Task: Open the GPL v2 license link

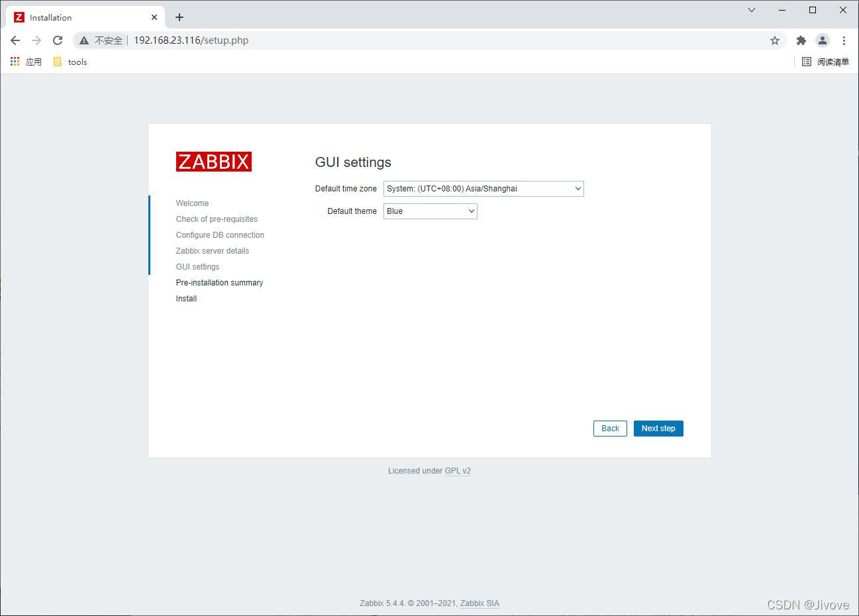Action: (x=458, y=471)
